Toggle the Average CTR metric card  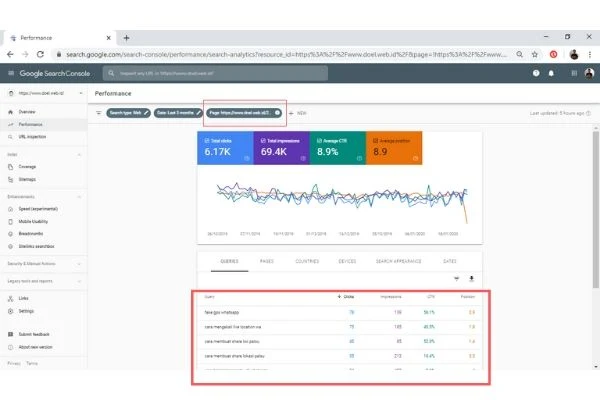[x=338, y=148]
